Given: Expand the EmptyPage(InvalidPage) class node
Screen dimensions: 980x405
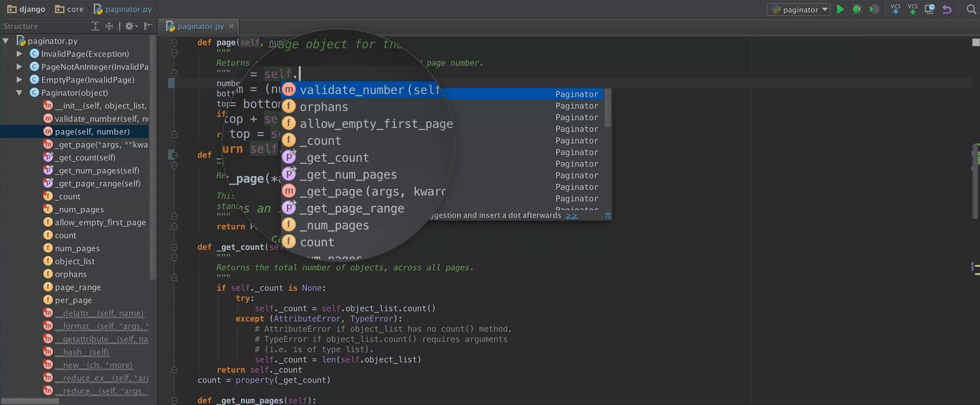Looking at the screenshot, I should [x=19, y=80].
